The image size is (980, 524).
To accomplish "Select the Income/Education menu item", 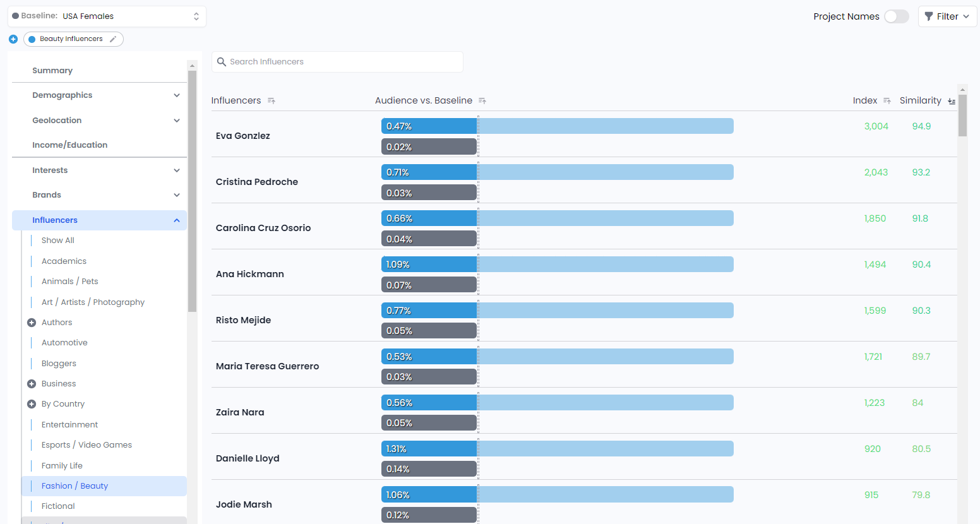I will point(69,145).
